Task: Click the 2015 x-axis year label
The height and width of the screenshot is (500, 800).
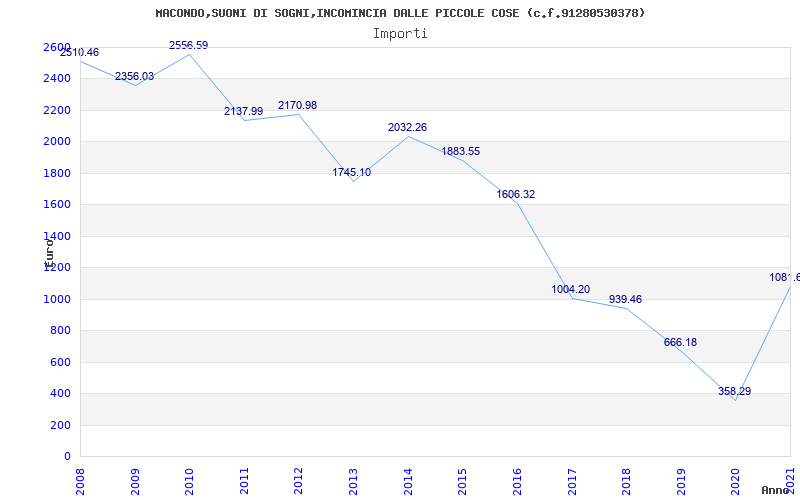Action: [462, 482]
